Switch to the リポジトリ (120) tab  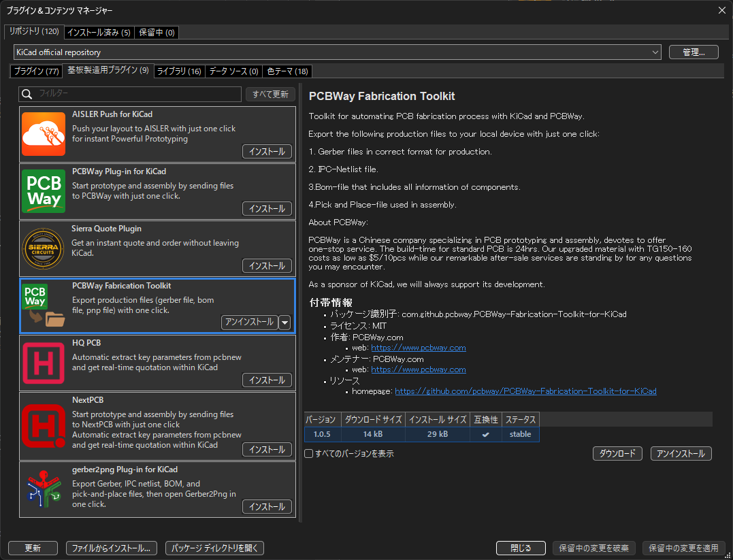click(x=33, y=31)
